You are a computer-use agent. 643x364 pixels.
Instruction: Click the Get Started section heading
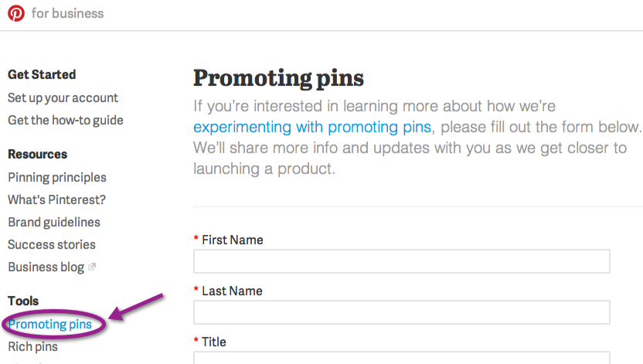[x=42, y=75]
